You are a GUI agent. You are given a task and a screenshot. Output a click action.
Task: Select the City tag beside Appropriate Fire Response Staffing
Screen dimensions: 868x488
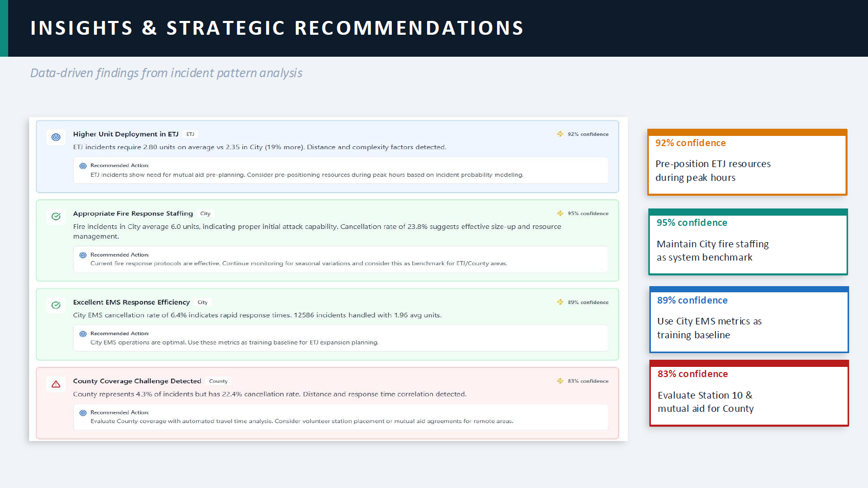pos(205,214)
